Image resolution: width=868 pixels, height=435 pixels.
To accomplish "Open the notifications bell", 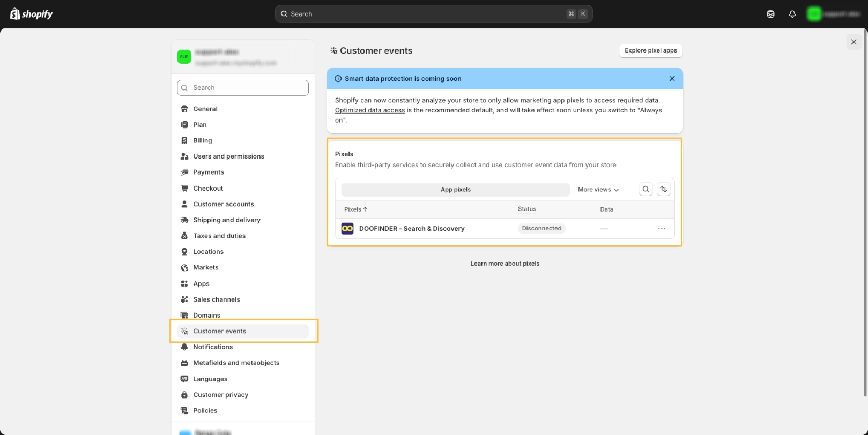I will [792, 14].
